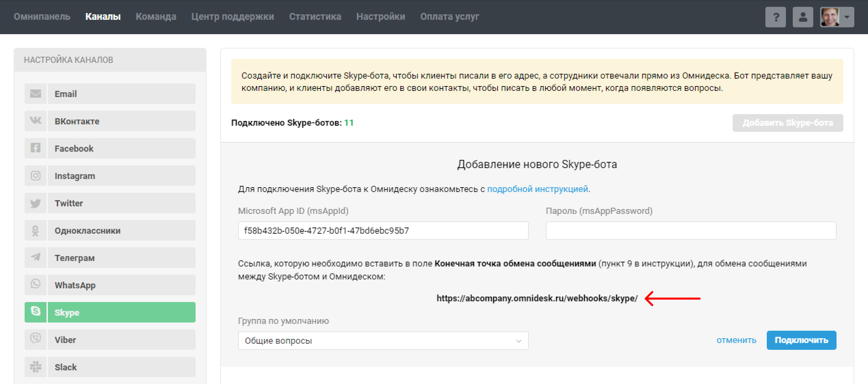Viewport: 868px width, 384px height.
Task: Click the Telegram paper plane icon
Action: [x=36, y=258]
